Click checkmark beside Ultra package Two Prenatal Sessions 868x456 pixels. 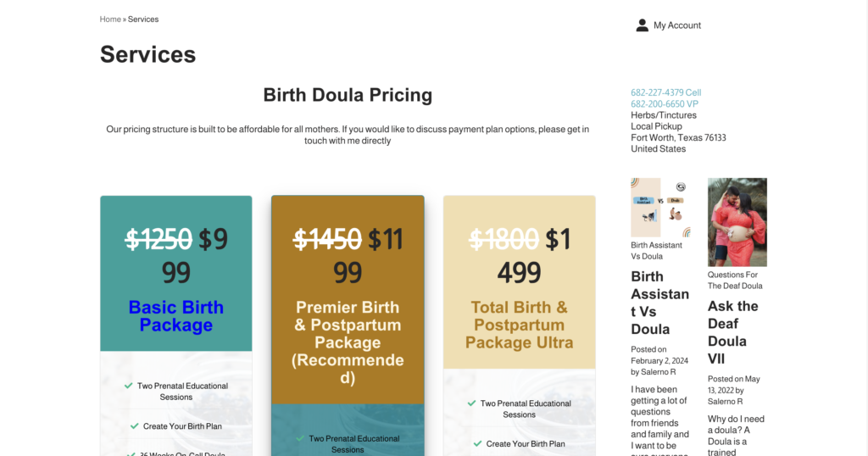point(471,403)
